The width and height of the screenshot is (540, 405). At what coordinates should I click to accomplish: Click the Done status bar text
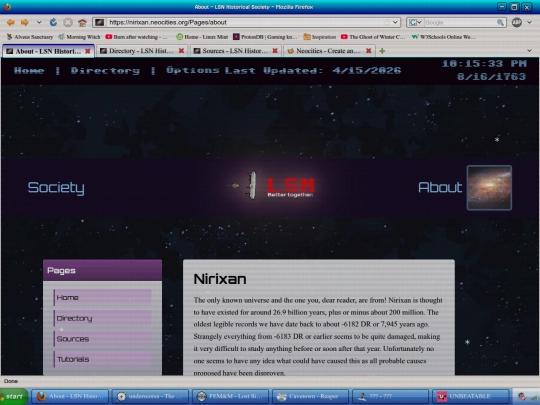point(11,381)
